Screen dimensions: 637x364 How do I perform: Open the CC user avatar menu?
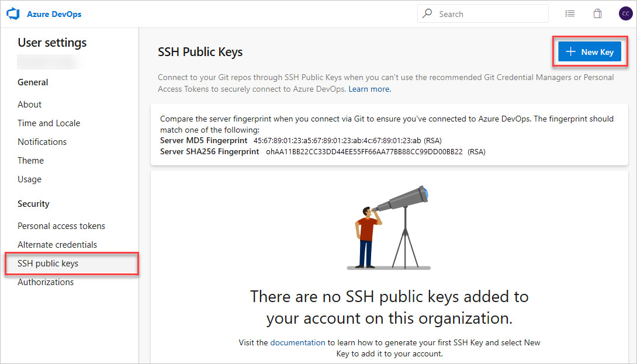[626, 13]
